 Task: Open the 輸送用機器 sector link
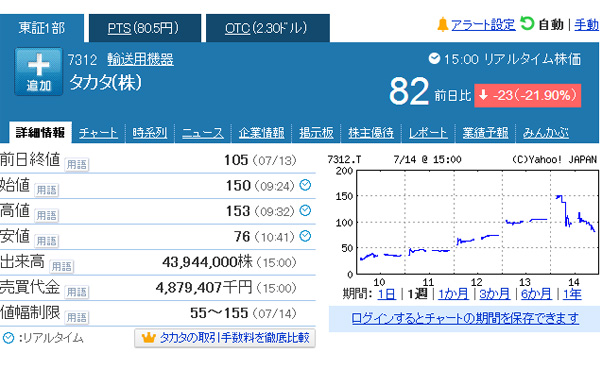tap(140, 59)
